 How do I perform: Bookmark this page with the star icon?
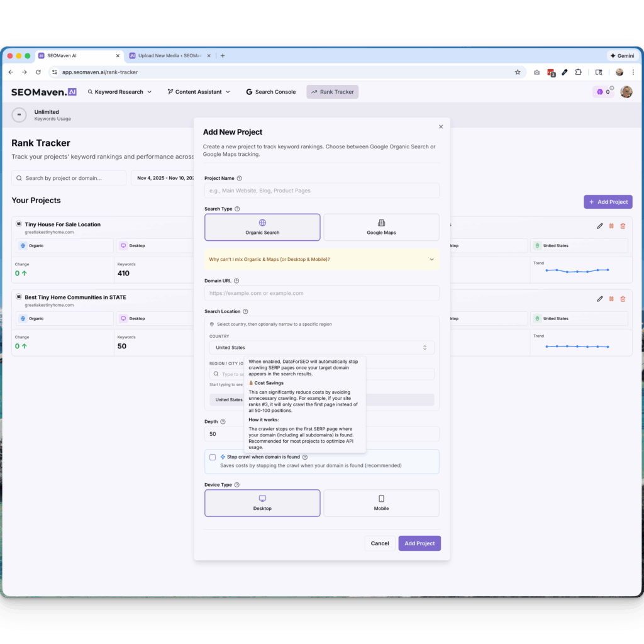tap(518, 72)
